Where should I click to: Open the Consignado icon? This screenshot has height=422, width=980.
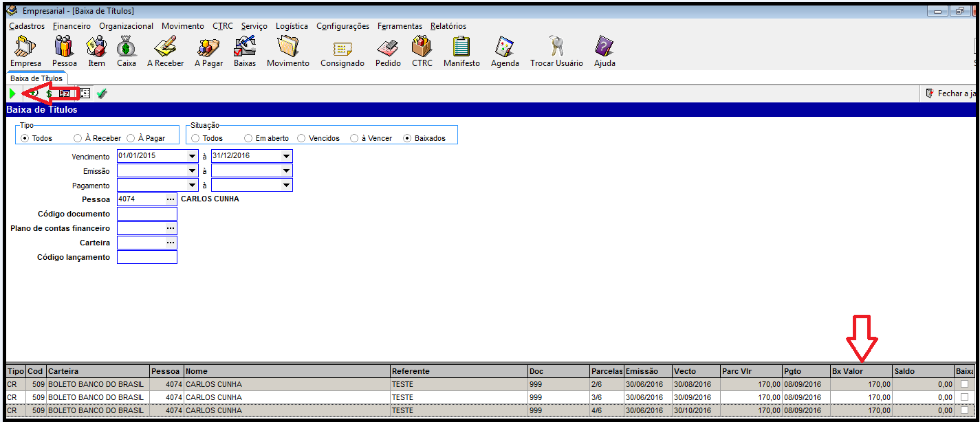[342, 51]
